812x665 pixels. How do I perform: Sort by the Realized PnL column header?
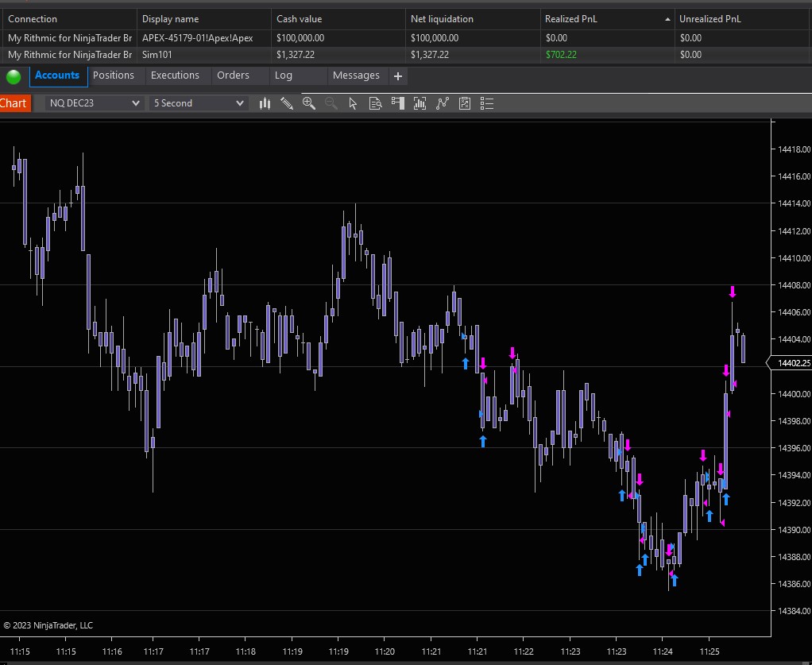click(x=604, y=19)
